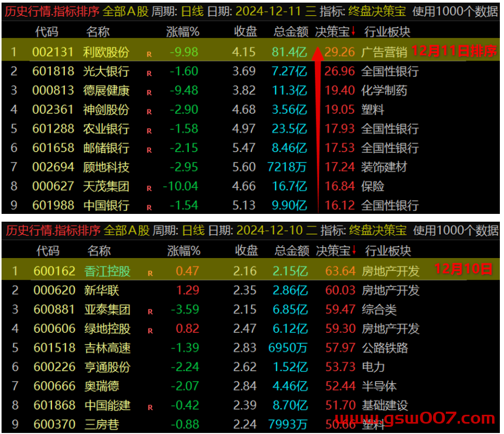Click the date 2024-12-10 二
This screenshot has height=434, width=504.
[277, 230]
